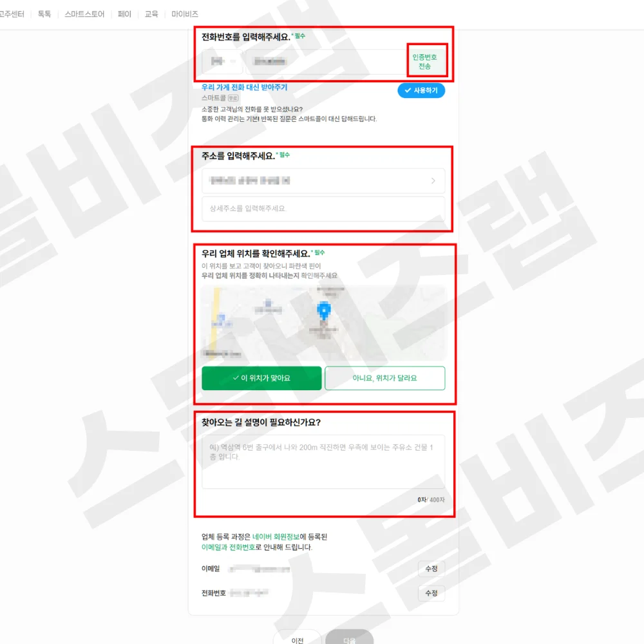Click 수정 next to 전화번호
Screen dimensions: 644x644
(x=431, y=593)
